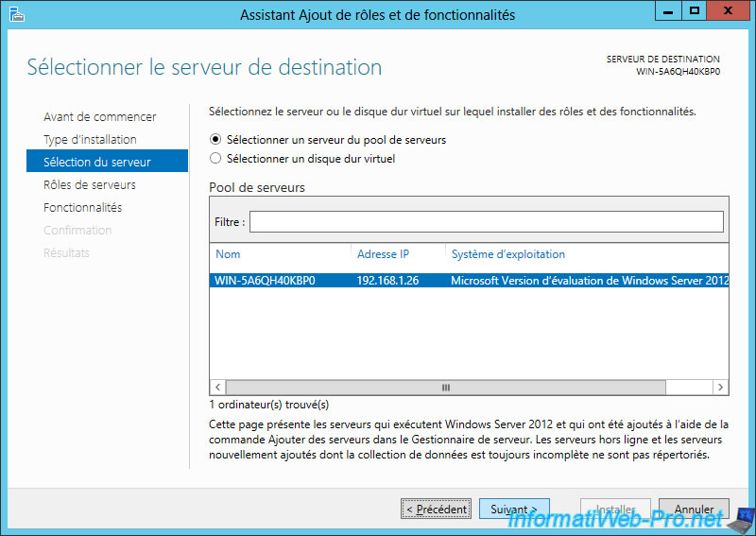Click the IP address 192.168.1.26 cell
Screen dimensions: 756x536
pos(387,281)
